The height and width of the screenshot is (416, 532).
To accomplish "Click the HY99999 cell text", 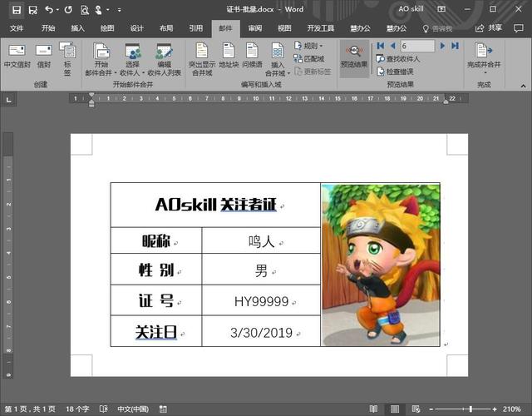I will click(261, 301).
